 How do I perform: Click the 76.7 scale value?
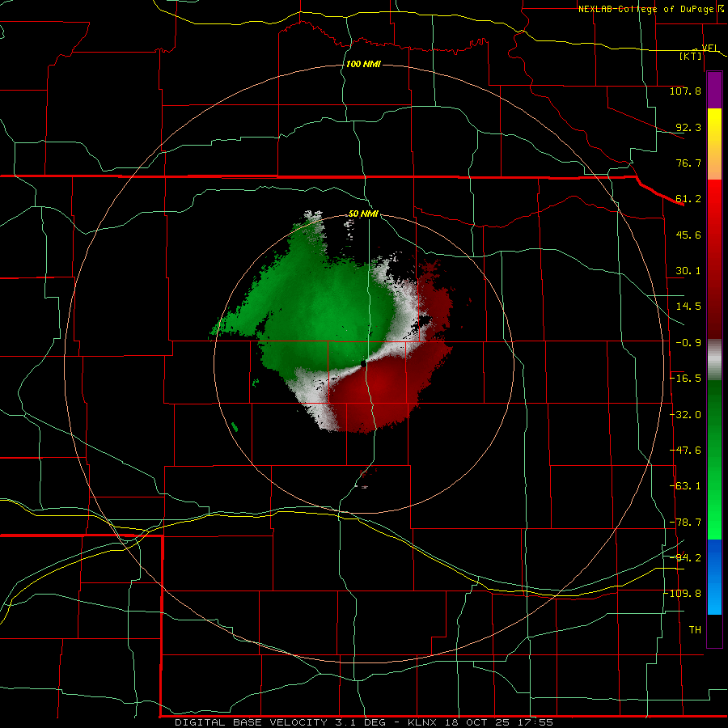[688, 163]
